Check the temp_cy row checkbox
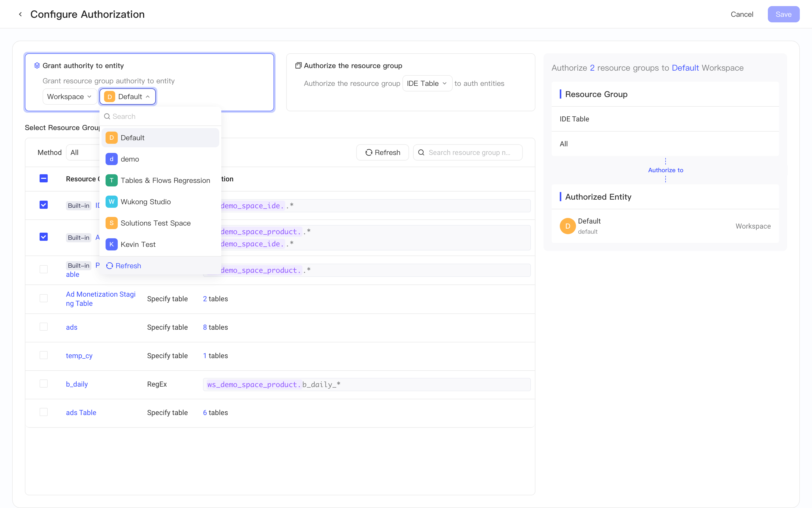Viewport: 812px width, 508px height. pos(44,355)
